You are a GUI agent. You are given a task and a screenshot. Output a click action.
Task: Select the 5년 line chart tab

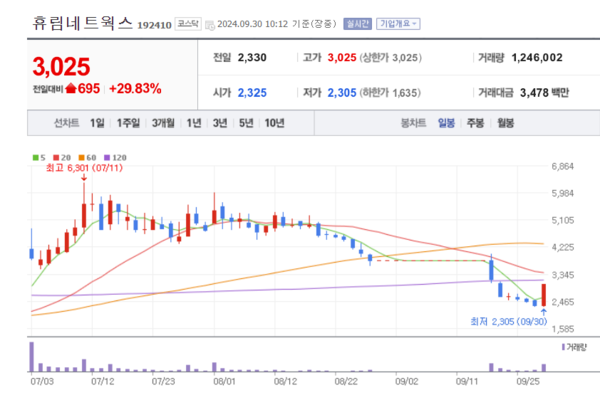click(x=246, y=123)
